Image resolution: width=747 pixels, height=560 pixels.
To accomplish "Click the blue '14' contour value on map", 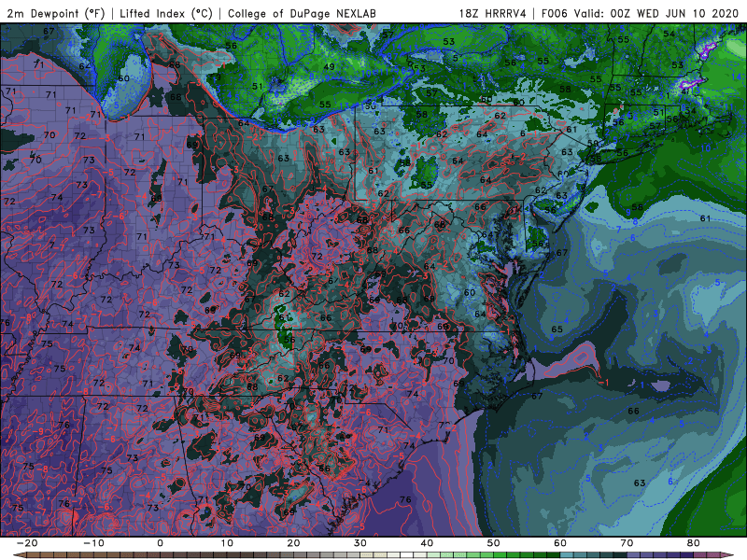I will pyautogui.click(x=737, y=77).
